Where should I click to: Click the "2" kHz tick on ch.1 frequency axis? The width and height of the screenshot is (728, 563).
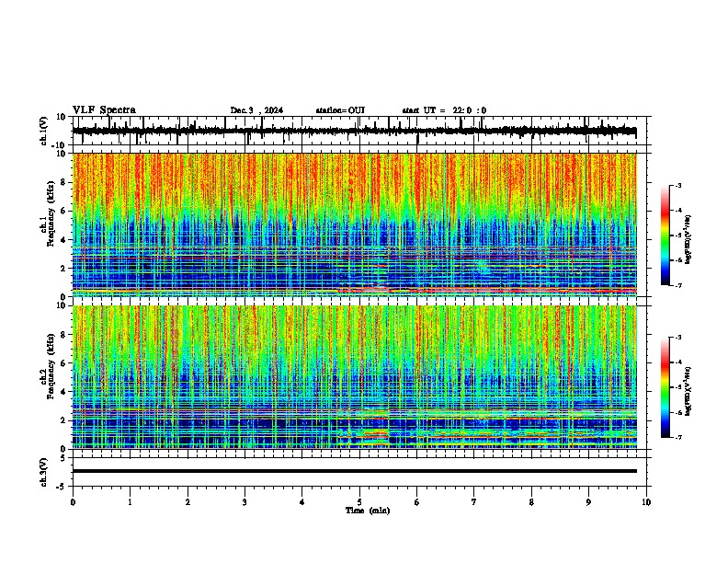pos(63,268)
